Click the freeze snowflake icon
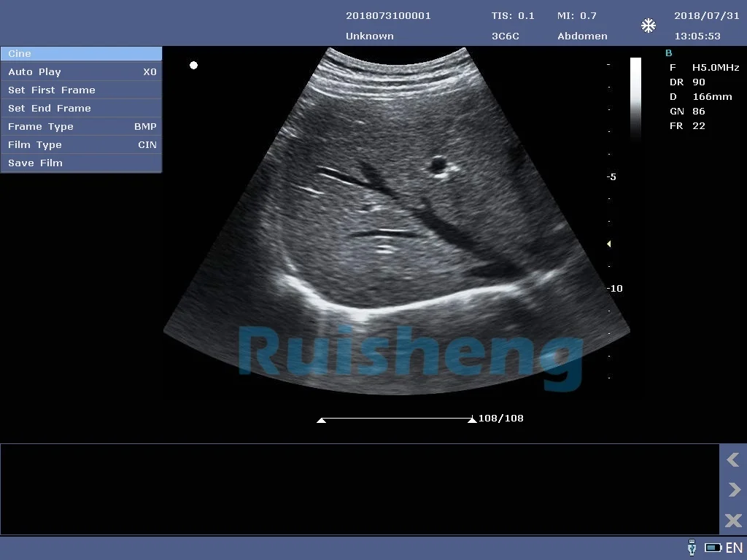Viewport: 747px width, 560px height. pos(648,26)
